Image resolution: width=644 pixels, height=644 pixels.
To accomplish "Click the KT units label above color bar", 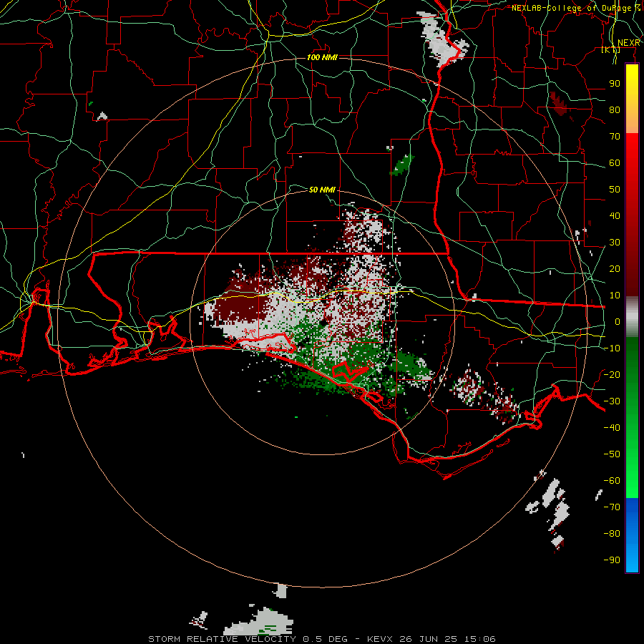I will tap(611, 50).
